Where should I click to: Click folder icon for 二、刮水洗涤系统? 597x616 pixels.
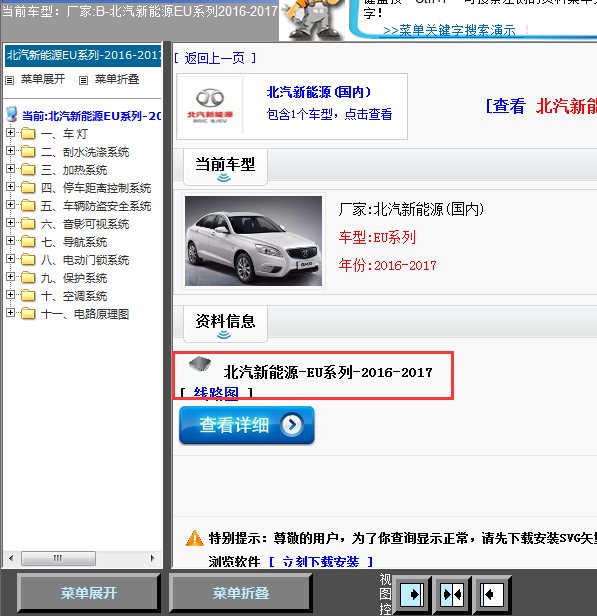pos(28,152)
